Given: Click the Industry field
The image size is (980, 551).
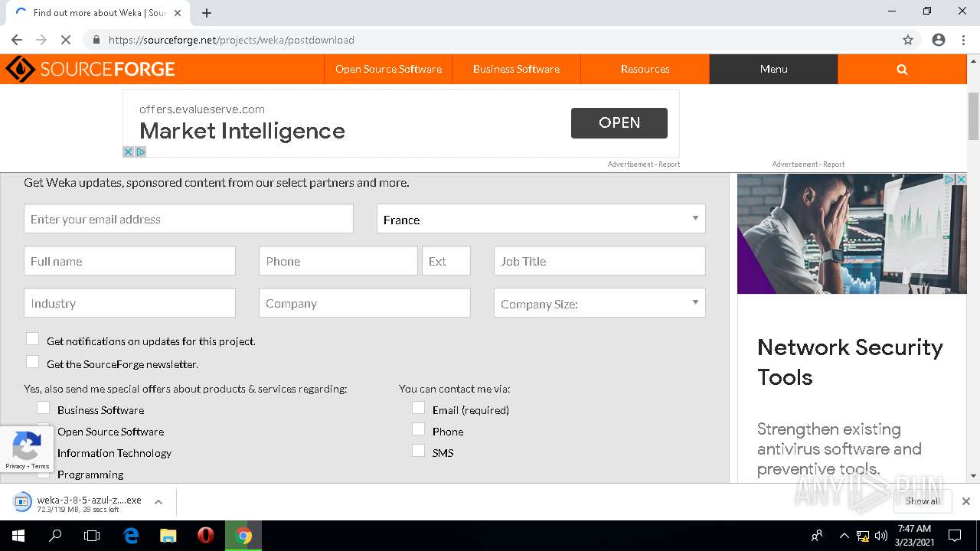Looking at the screenshot, I should click(x=129, y=303).
